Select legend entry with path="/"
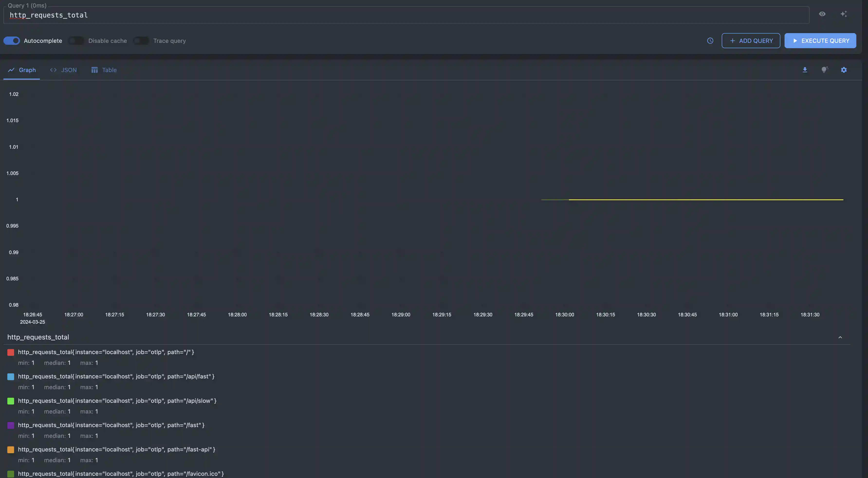This screenshot has height=478, width=868. click(106, 352)
